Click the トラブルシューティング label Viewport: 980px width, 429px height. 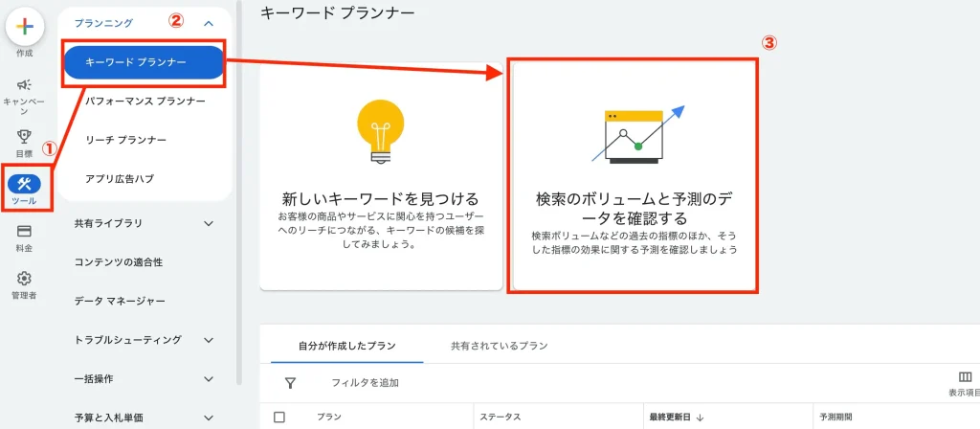[x=128, y=340]
